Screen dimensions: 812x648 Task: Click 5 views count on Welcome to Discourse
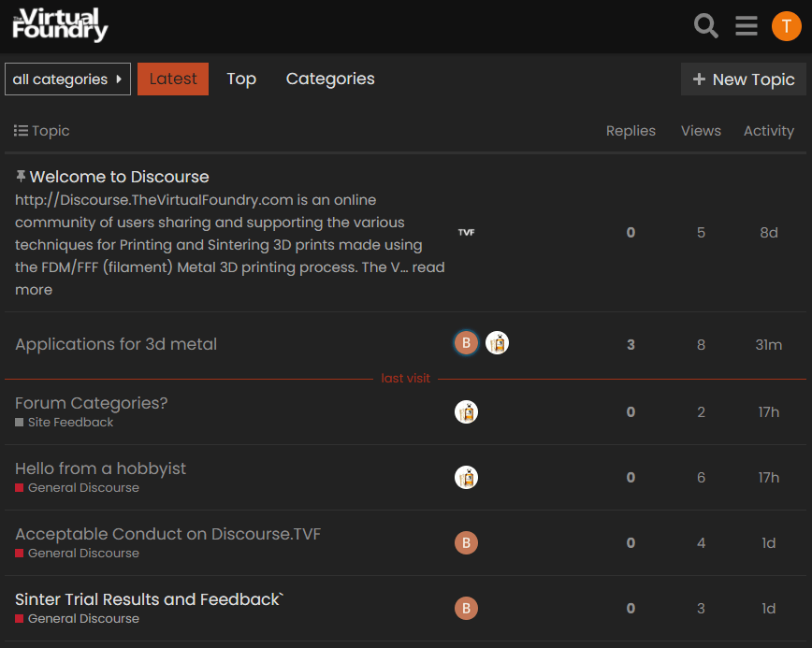(x=701, y=233)
